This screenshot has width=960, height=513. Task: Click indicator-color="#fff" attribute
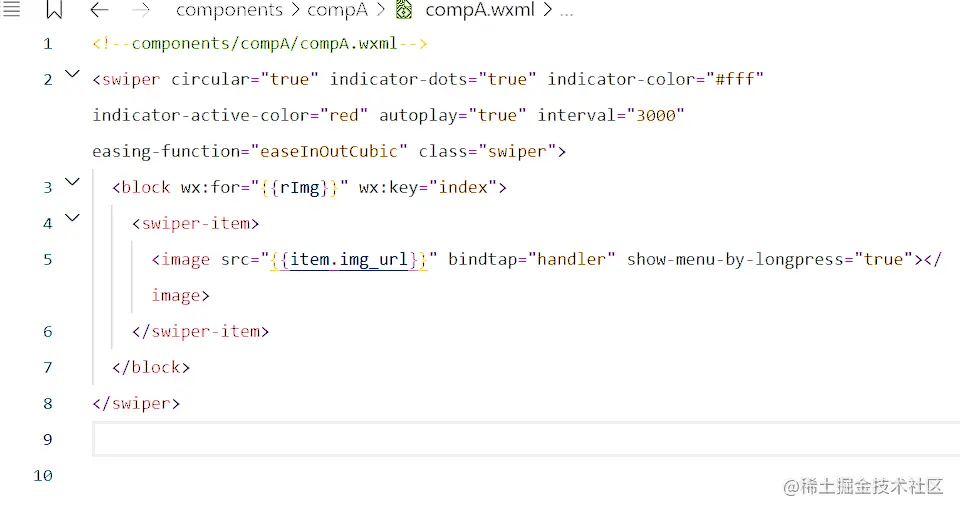(655, 80)
